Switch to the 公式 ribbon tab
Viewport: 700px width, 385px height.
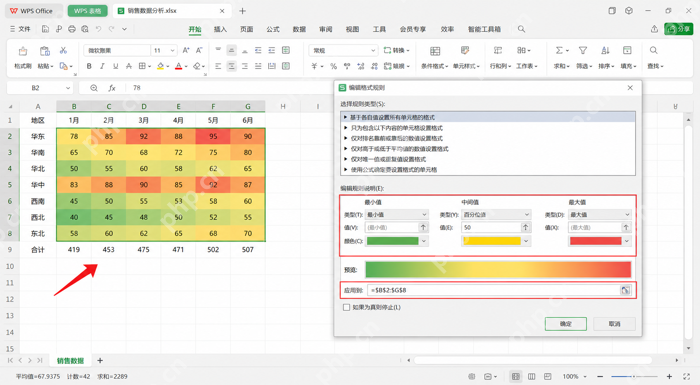tap(273, 29)
